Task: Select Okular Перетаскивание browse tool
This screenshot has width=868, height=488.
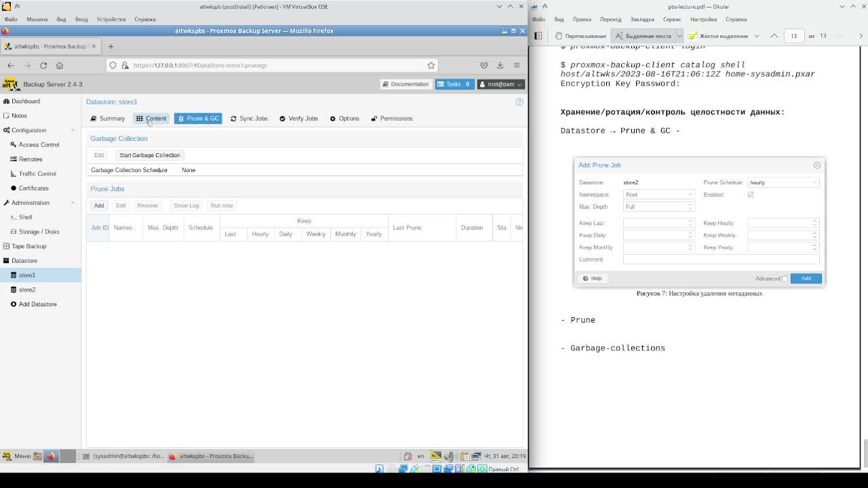Action: [580, 36]
